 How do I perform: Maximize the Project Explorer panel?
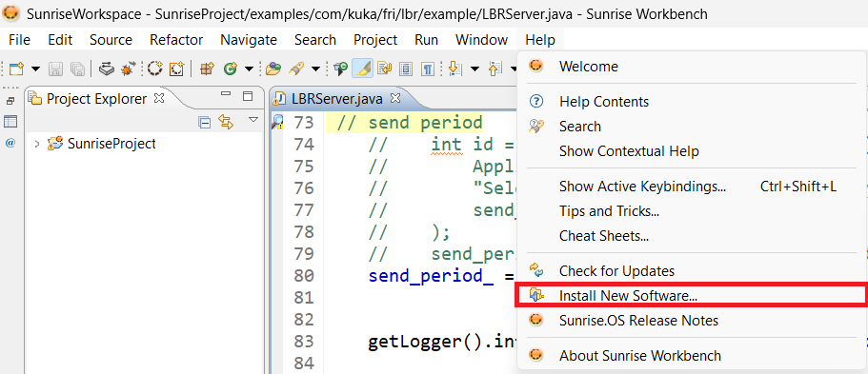coord(248,96)
